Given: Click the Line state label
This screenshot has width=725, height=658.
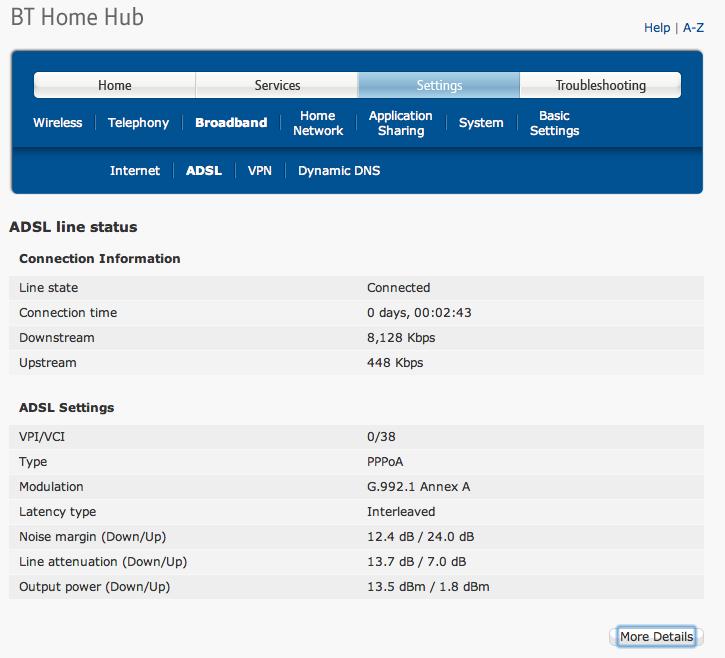Looking at the screenshot, I should 49,288.
